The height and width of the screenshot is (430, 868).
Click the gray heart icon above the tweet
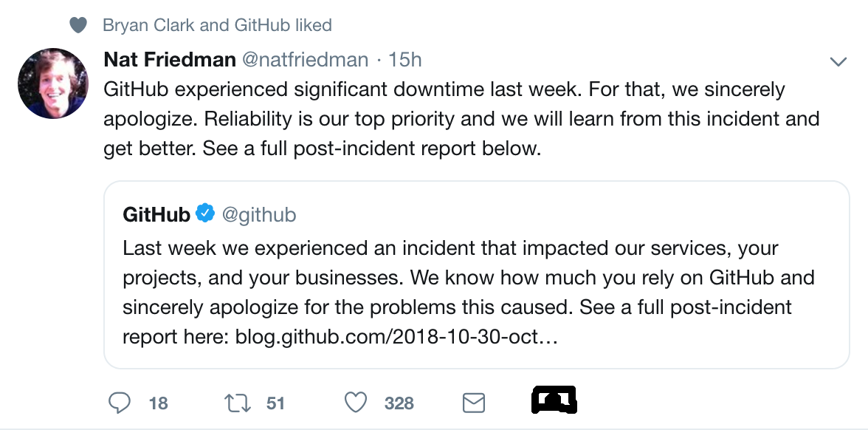click(77, 24)
